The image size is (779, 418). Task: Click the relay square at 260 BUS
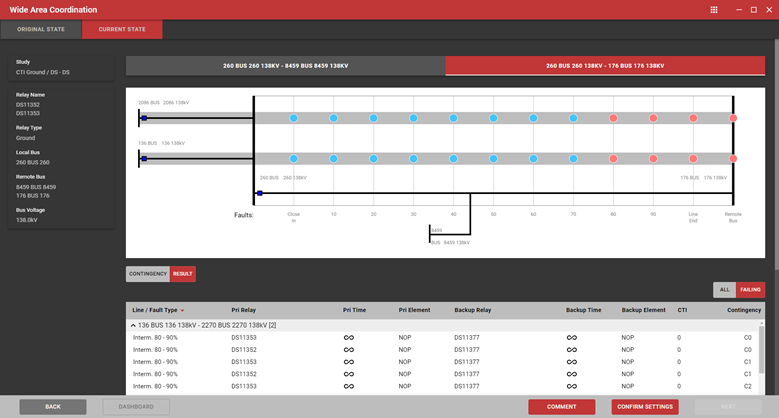pyautogui.click(x=260, y=193)
